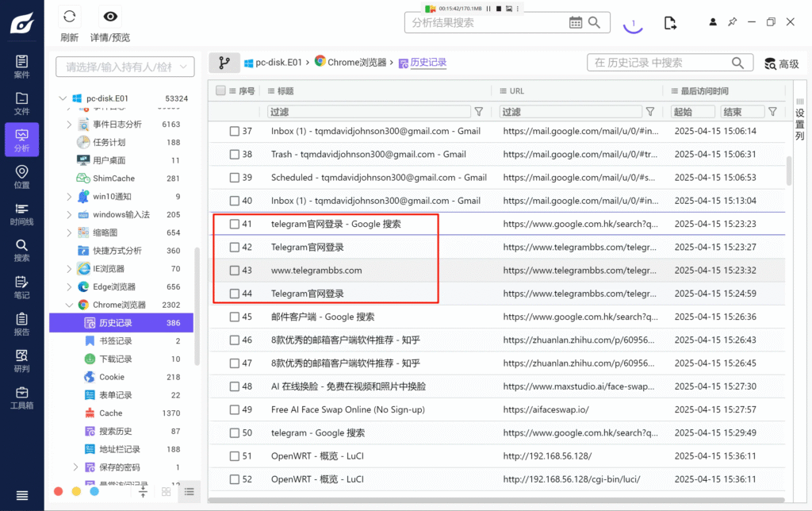Open 高级 advanced search
Image resolution: width=812 pixels, height=511 pixels.
pos(780,63)
